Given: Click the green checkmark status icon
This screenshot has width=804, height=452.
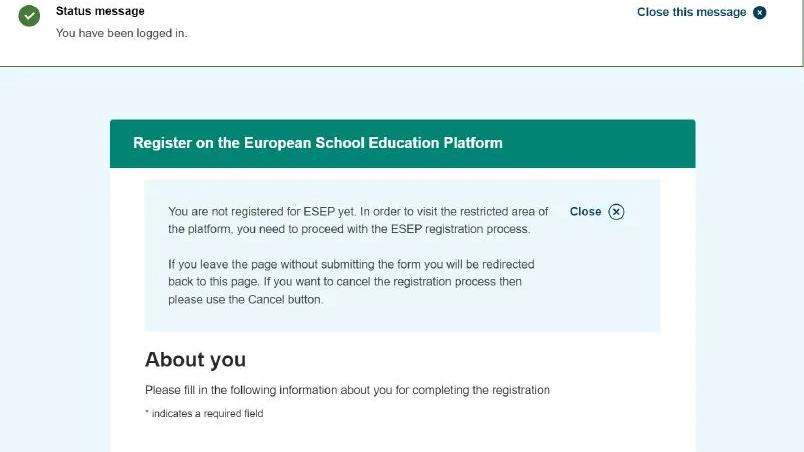Looking at the screenshot, I should tap(29, 16).
